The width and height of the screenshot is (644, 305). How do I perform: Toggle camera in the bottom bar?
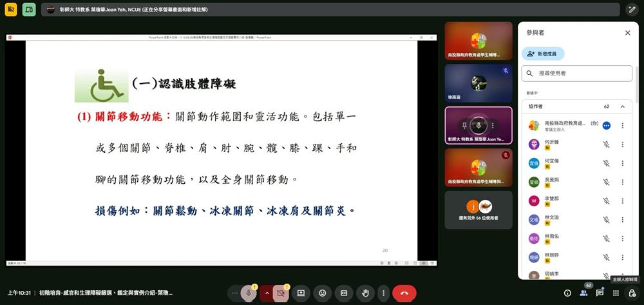coord(281,293)
